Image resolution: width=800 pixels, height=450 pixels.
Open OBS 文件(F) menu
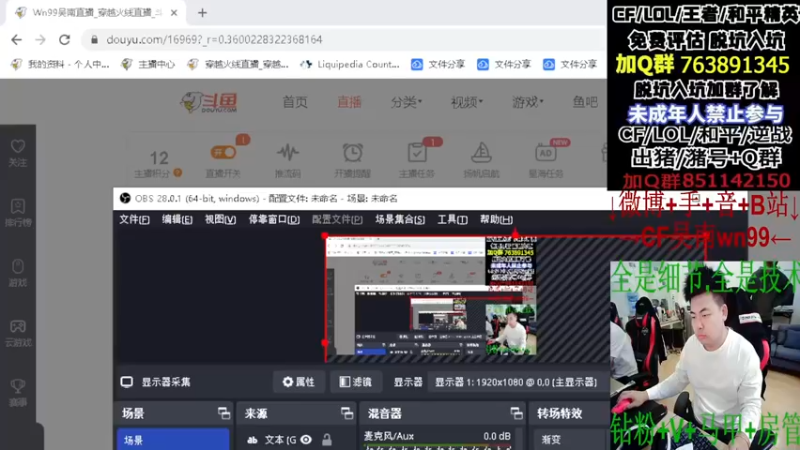pyautogui.click(x=134, y=219)
